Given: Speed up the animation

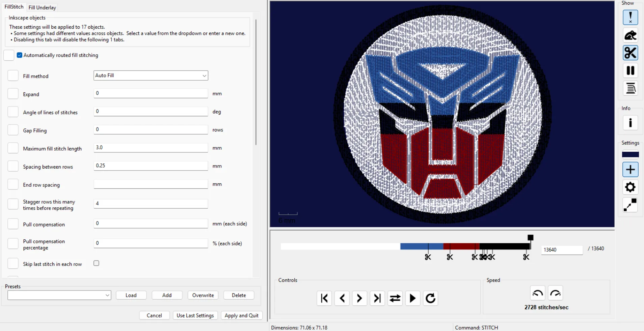Looking at the screenshot, I should pyautogui.click(x=556, y=293).
